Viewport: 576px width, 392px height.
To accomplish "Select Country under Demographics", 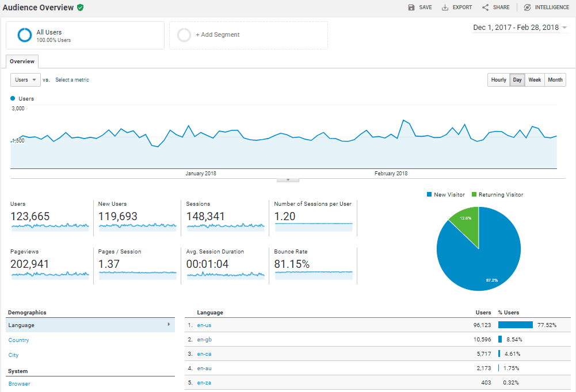I will click(19, 340).
